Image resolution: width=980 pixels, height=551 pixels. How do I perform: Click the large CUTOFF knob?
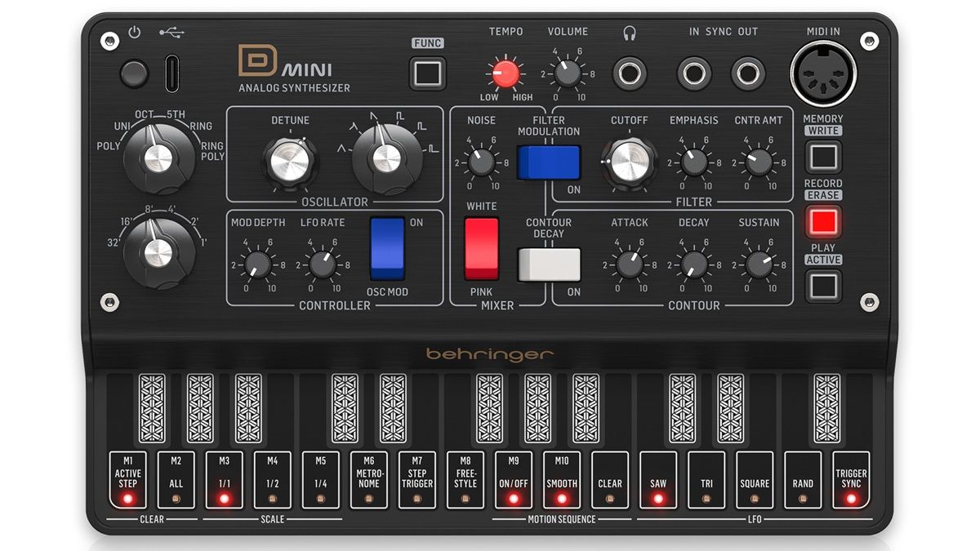[629, 159]
